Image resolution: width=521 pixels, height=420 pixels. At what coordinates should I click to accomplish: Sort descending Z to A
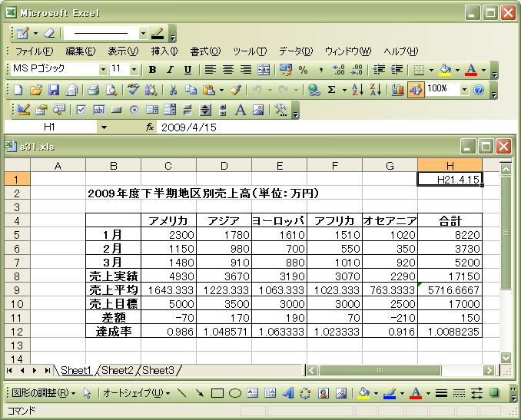pos(376,90)
